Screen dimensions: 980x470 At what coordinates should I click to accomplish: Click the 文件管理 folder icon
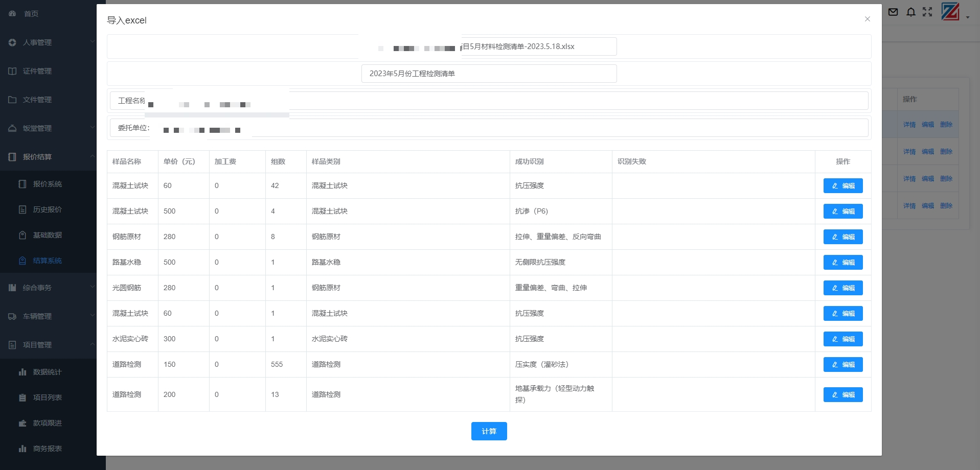tap(12, 100)
